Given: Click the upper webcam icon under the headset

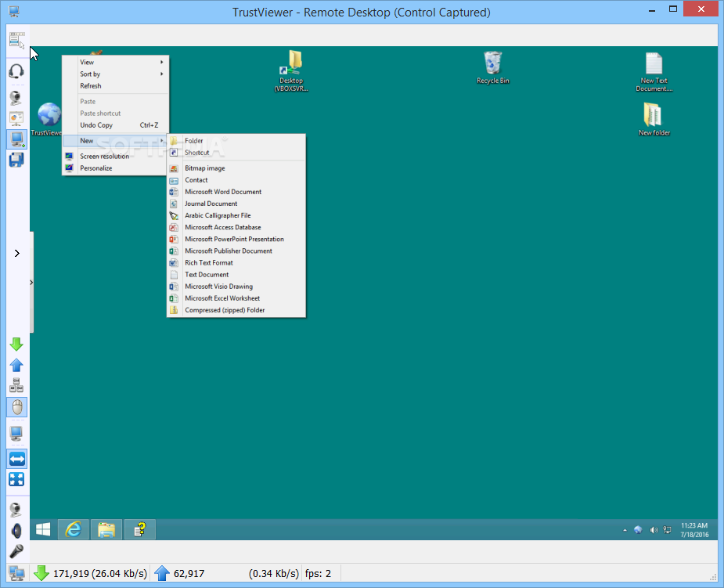Looking at the screenshot, I should (x=16, y=98).
